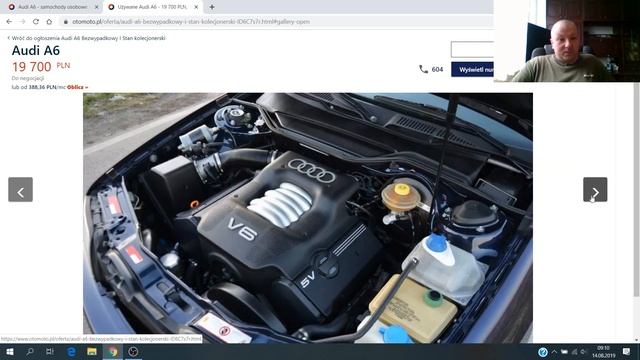Open the Windows Action Center notifications
Screen dimensions: 640x360
click(x=627, y=352)
